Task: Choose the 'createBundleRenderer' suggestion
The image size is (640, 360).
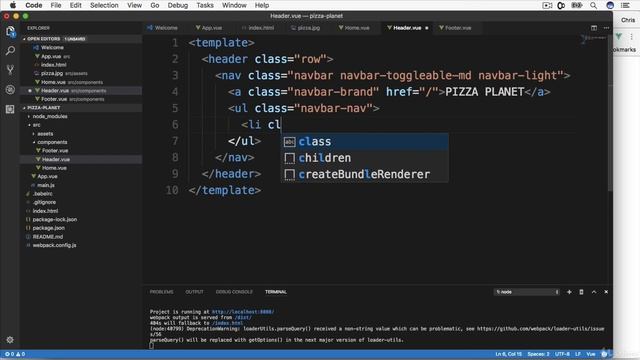Action: point(364,174)
